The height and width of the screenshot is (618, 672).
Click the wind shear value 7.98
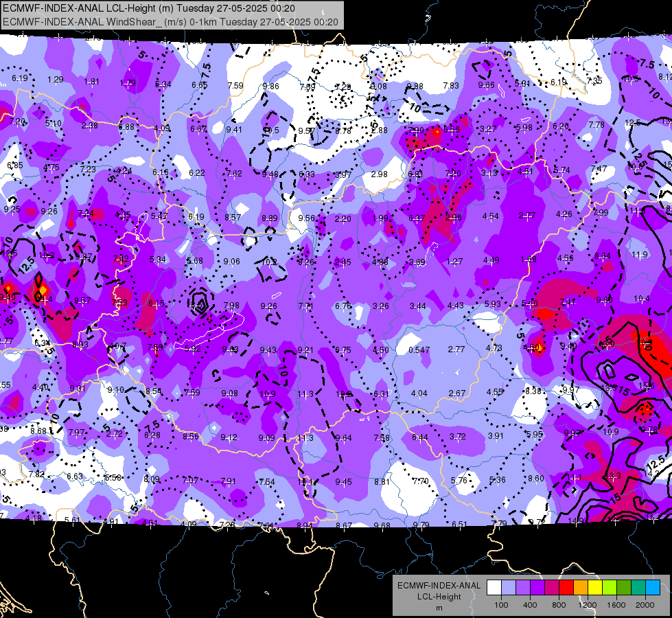(231, 306)
